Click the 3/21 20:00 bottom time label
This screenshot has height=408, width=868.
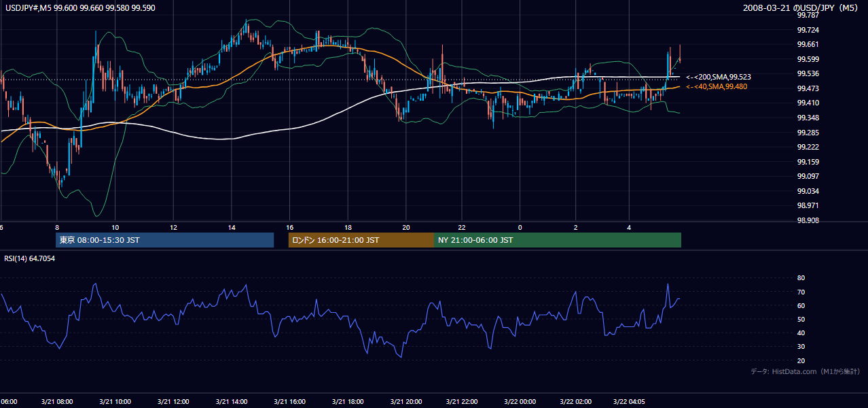405,402
